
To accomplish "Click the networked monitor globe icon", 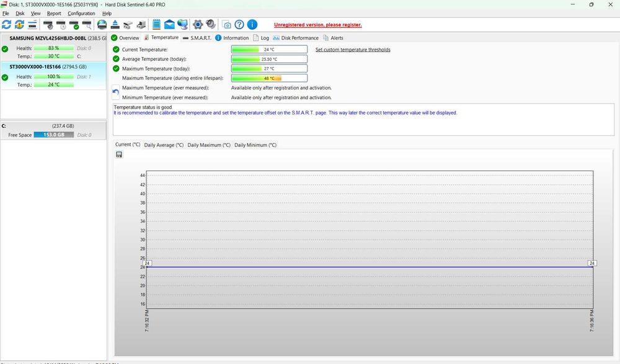I will pyautogui.click(x=182, y=25).
